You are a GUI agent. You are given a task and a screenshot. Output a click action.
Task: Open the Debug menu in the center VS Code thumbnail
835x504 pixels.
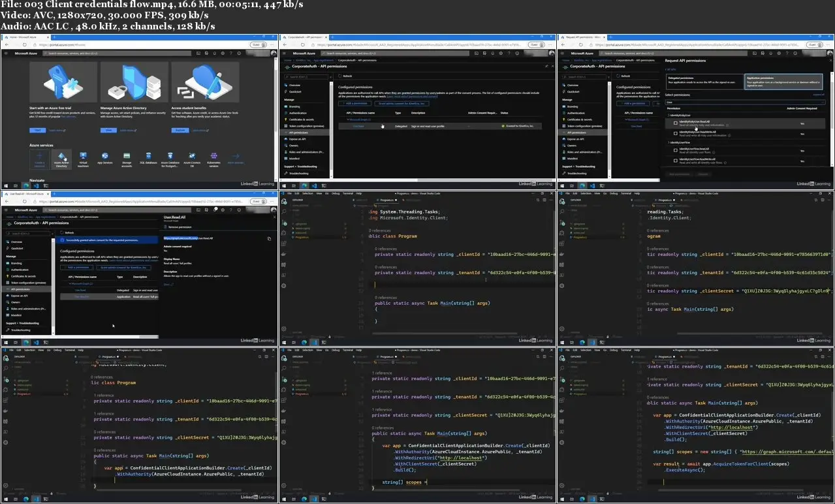[x=336, y=193]
